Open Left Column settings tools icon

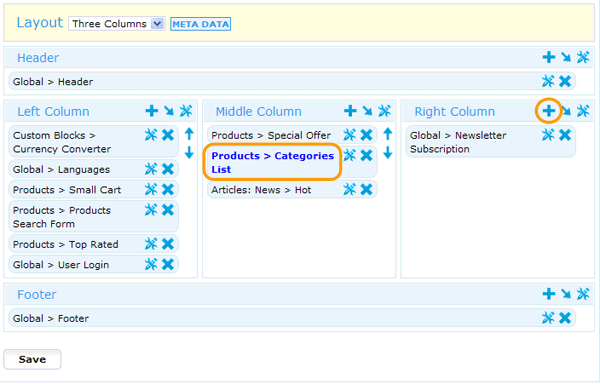click(x=186, y=111)
